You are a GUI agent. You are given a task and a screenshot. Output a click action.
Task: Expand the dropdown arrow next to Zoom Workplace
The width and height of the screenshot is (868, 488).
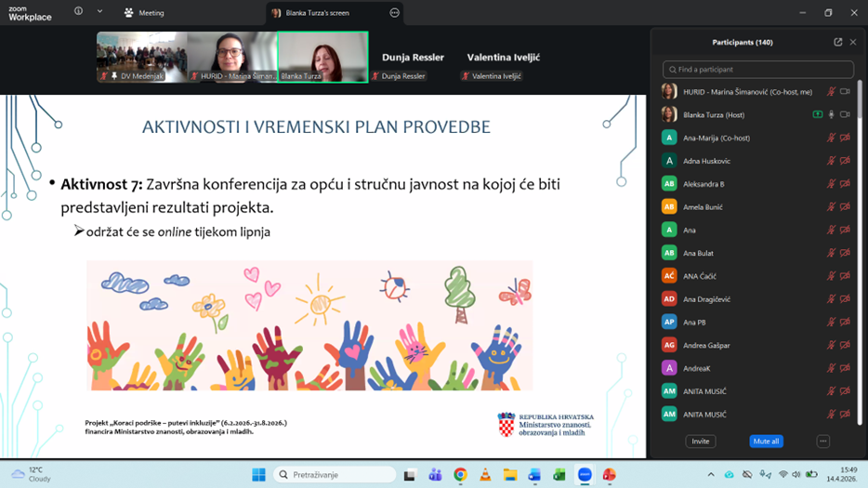pyautogui.click(x=99, y=12)
